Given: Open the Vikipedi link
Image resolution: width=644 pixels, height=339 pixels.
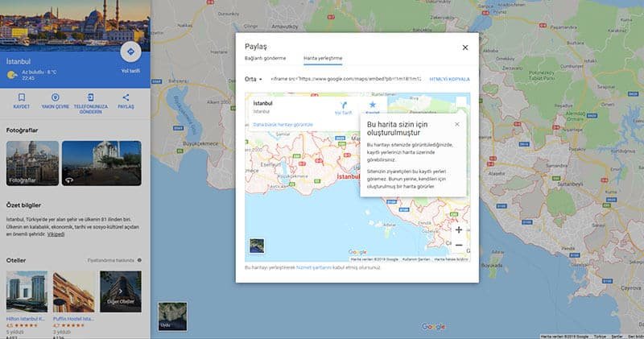Looking at the screenshot, I should point(56,234).
